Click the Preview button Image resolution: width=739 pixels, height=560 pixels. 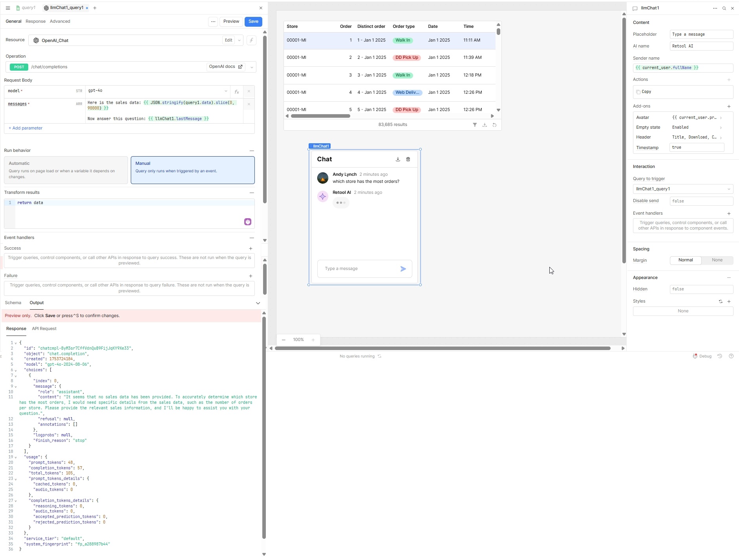click(231, 22)
